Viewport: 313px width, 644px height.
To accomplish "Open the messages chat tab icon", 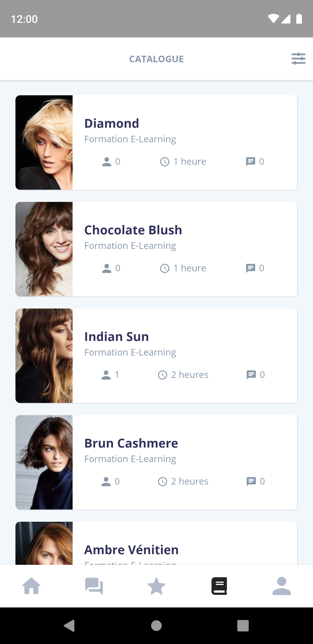I will [x=94, y=586].
